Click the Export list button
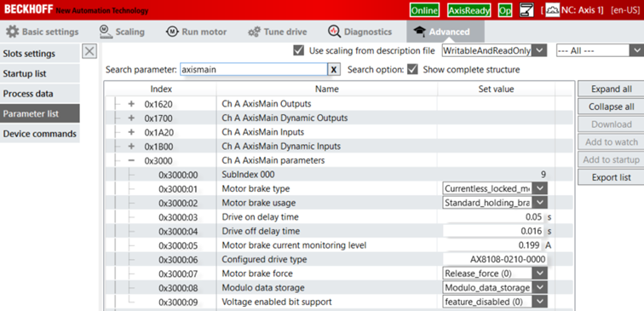Viewport: 644px width, 311px height. point(611,177)
